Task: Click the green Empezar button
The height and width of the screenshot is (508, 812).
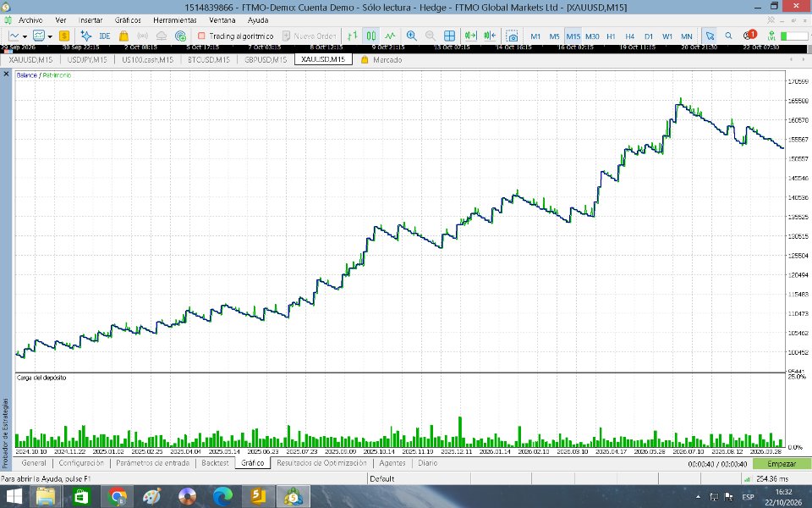Action: click(782, 464)
